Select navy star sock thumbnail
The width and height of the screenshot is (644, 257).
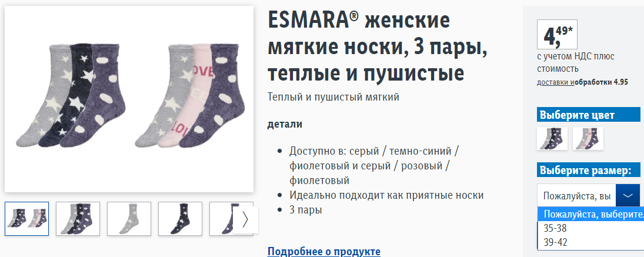tap(181, 219)
